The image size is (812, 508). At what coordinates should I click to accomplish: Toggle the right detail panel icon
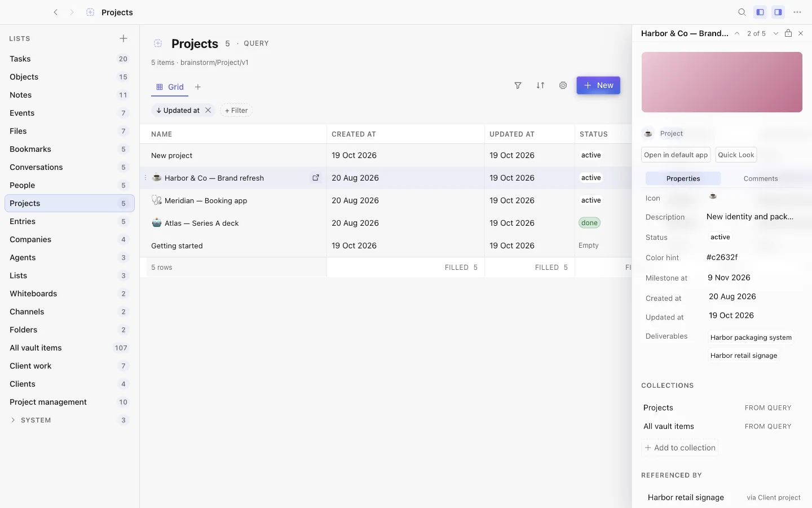(x=778, y=12)
